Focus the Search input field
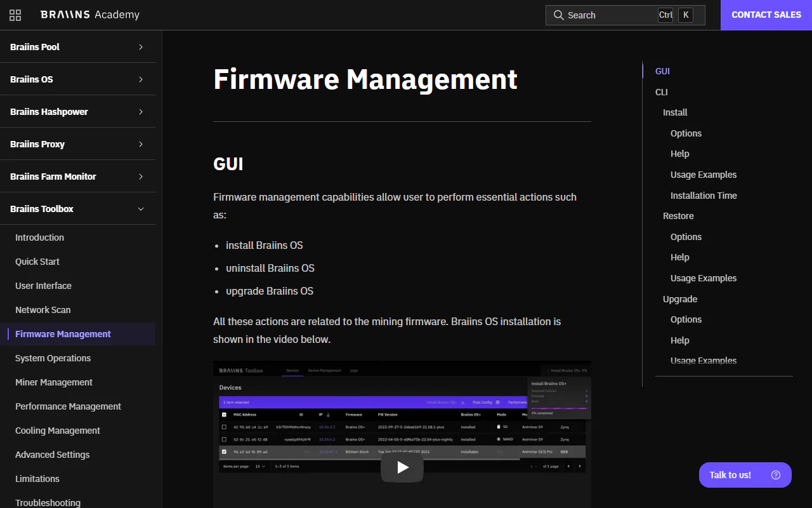The width and height of the screenshot is (812, 508). pyautogui.click(x=625, y=15)
